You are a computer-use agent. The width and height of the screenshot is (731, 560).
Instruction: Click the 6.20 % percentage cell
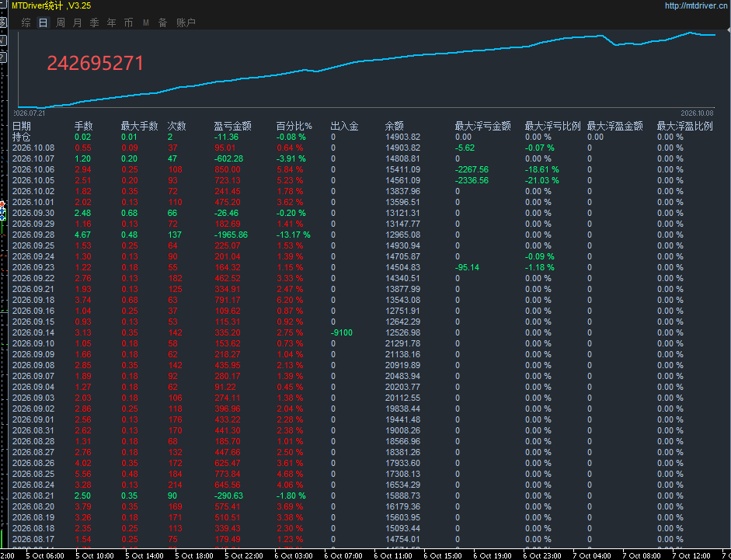(290, 300)
